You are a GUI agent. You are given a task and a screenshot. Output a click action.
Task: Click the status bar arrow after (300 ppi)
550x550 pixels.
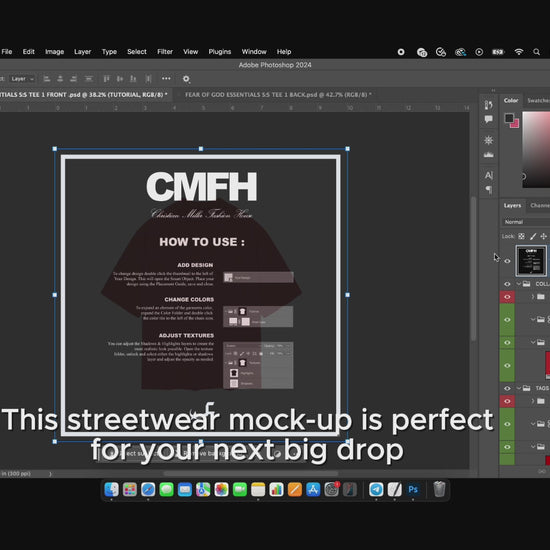(50, 474)
